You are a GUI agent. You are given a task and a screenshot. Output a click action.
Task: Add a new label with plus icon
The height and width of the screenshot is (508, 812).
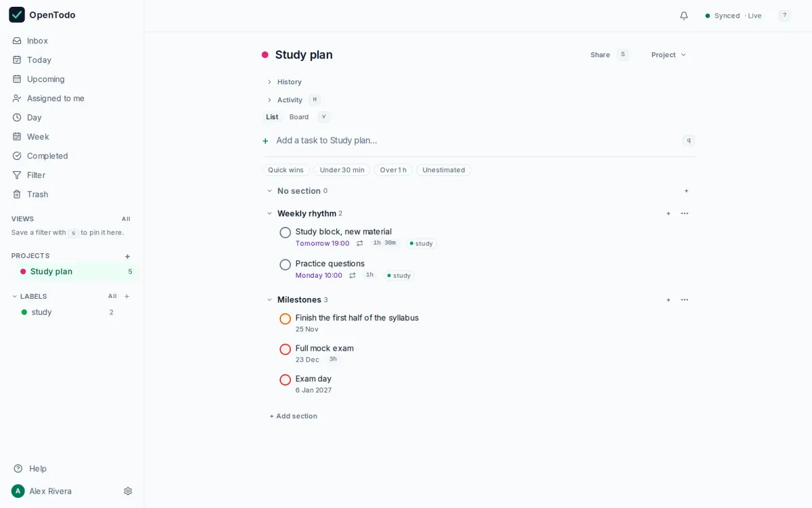pos(127,296)
